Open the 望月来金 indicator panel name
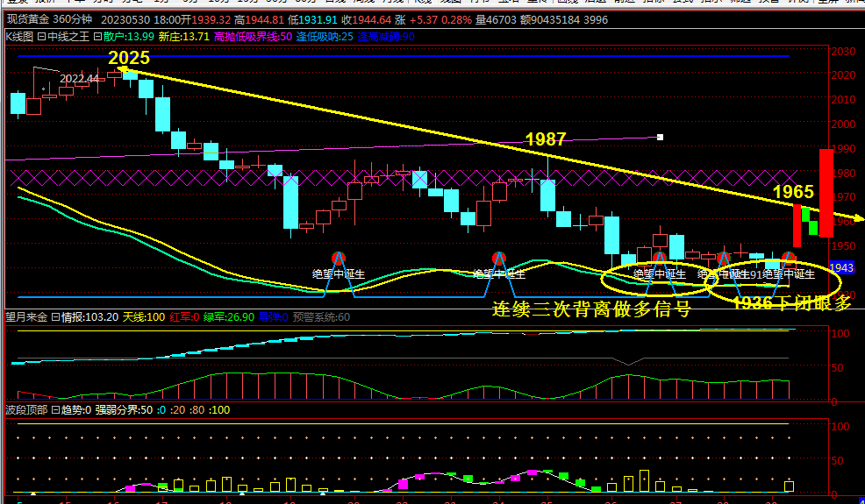 click(26, 317)
